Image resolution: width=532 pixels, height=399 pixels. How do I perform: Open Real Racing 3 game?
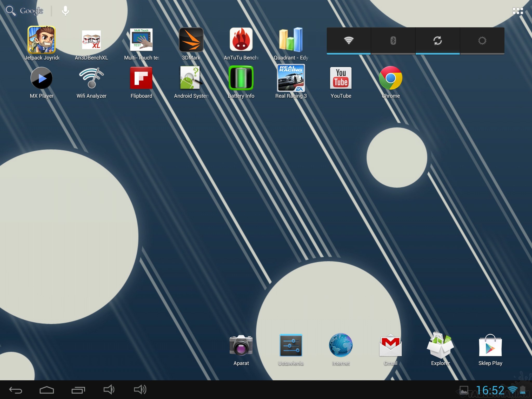click(291, 78)
